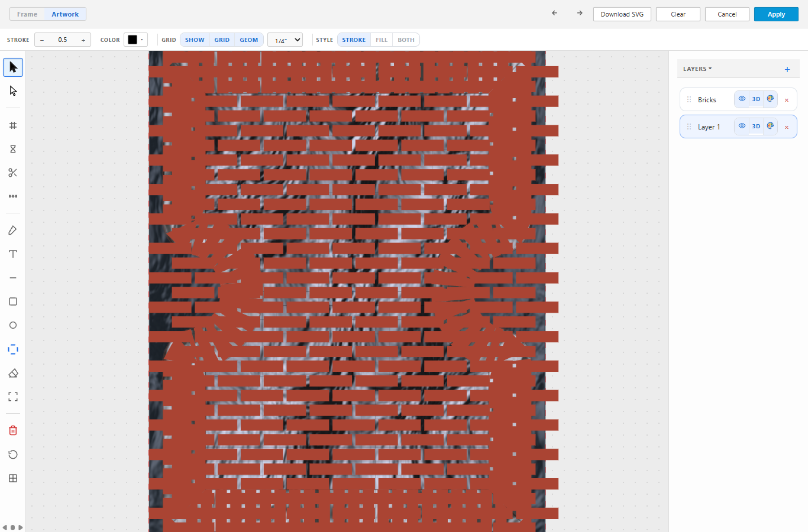Add a new layer with plus icon
The width and height of the screenshot is (808, 532).
coord(787,69)
